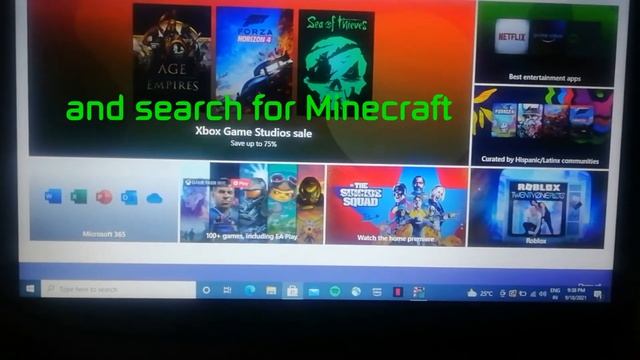Click the Excel icon in Microsoft 365 tile

coord(79,197)
